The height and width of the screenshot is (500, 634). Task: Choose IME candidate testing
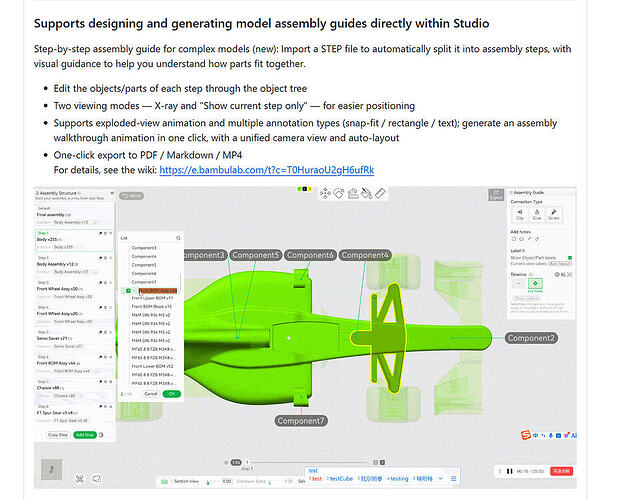(x=398, y=479)
